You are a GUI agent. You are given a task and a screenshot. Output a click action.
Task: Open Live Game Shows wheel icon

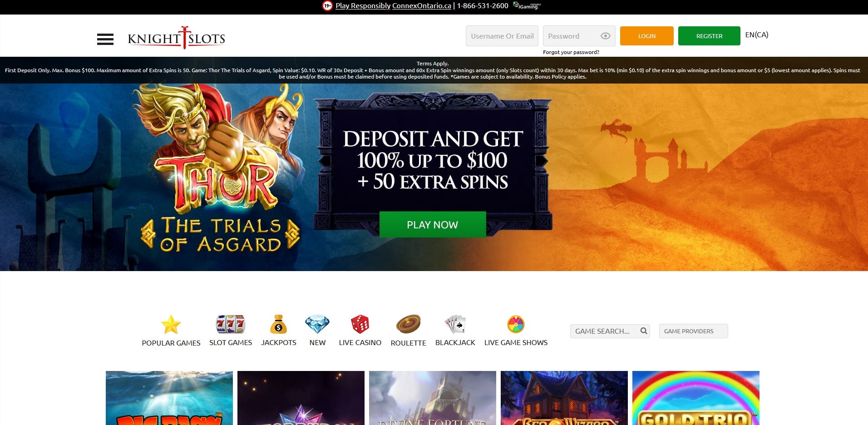point(515,324)
